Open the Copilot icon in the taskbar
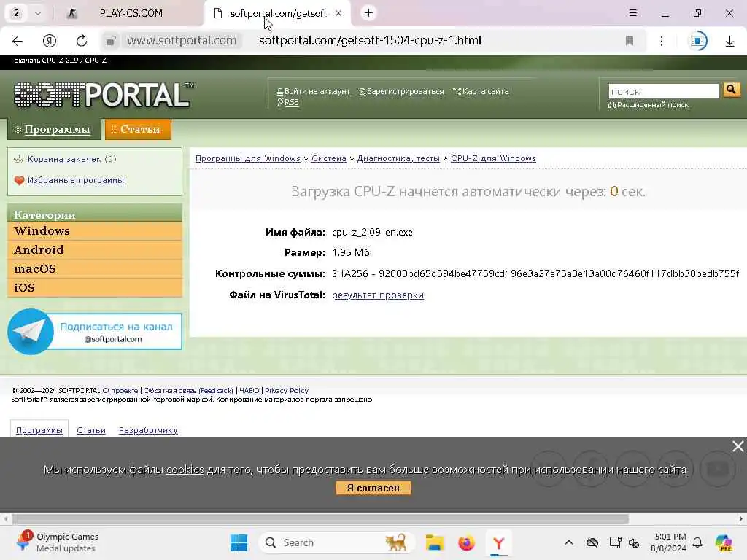This screenshot has height=560, width=747. click(x=724, y=542)
